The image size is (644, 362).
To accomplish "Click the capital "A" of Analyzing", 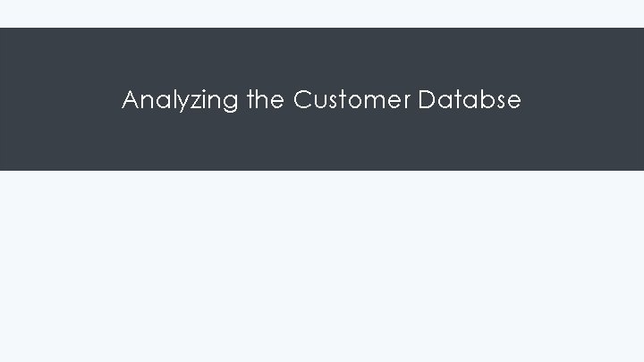I will click(x=131, y=99).
